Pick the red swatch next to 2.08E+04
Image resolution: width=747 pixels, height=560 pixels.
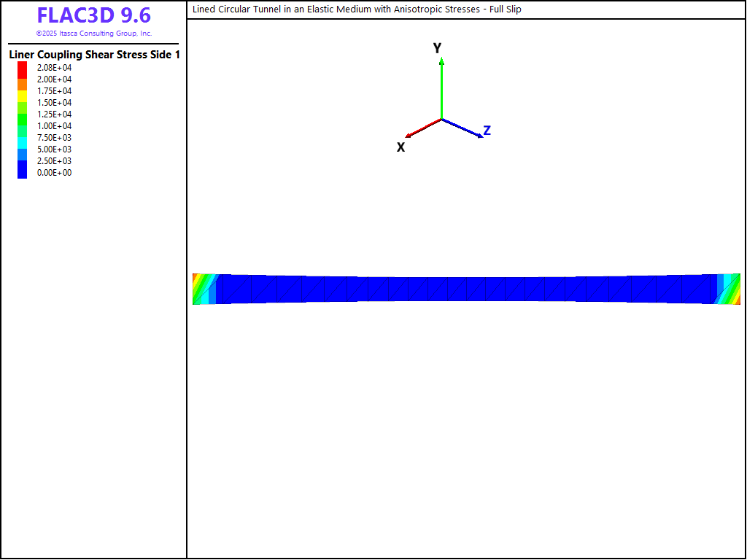[23, 68]
